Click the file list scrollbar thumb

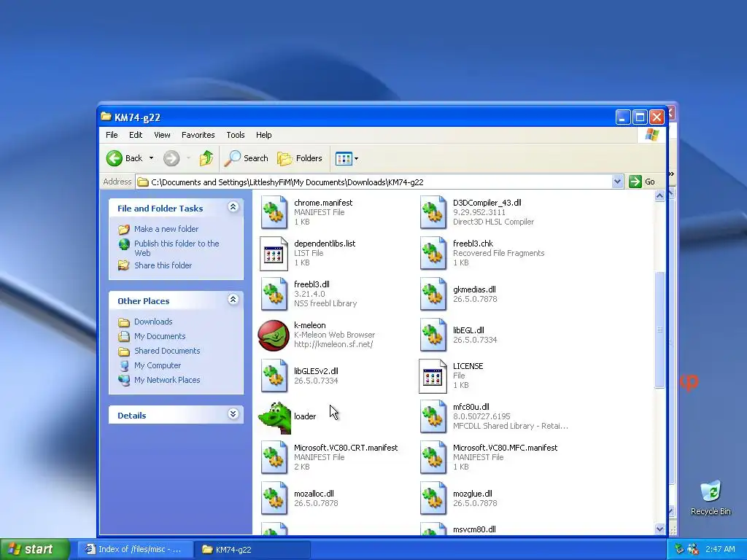tap(659, 330)
